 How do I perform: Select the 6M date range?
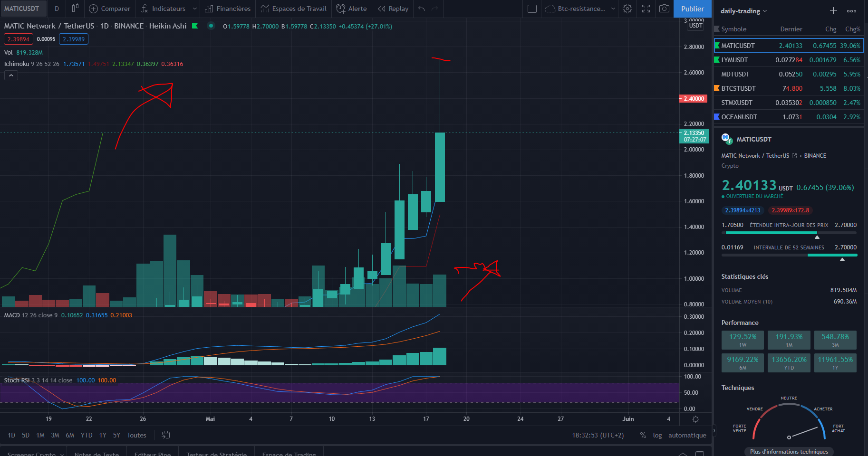[70, 435]
